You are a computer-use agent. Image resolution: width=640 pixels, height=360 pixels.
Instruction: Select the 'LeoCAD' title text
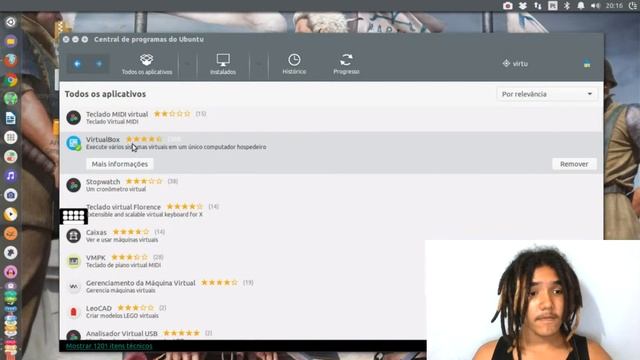point(98,308)
